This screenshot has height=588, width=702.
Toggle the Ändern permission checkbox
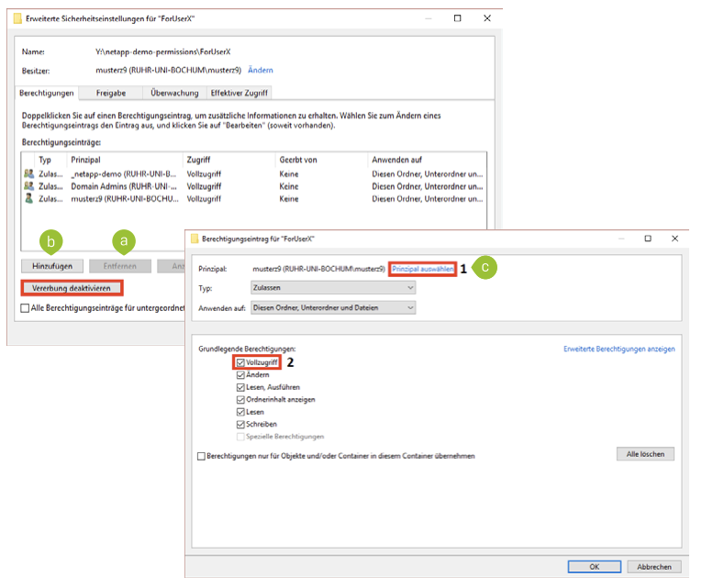pyautogui.click(x=240, y=375)
